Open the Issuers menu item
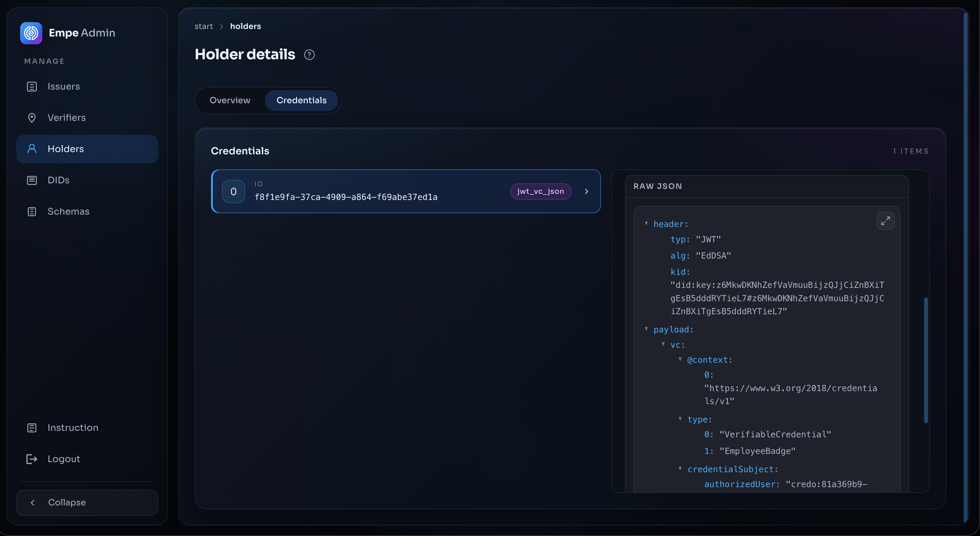 (87, 86)
